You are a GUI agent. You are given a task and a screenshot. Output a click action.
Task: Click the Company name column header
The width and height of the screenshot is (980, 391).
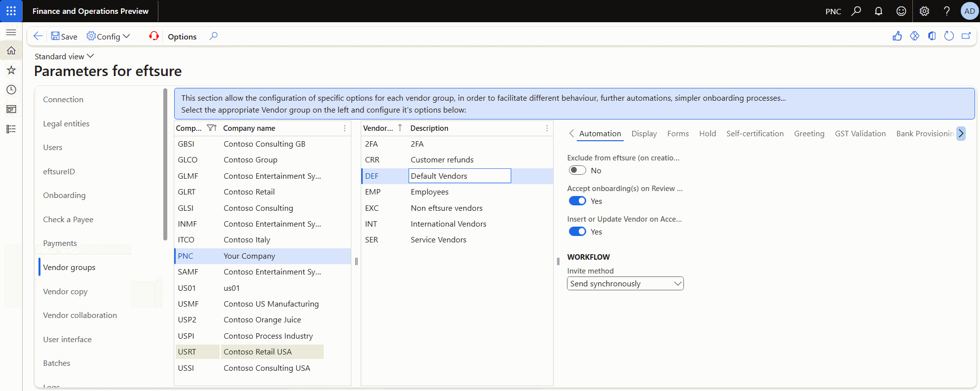(249, 128)
